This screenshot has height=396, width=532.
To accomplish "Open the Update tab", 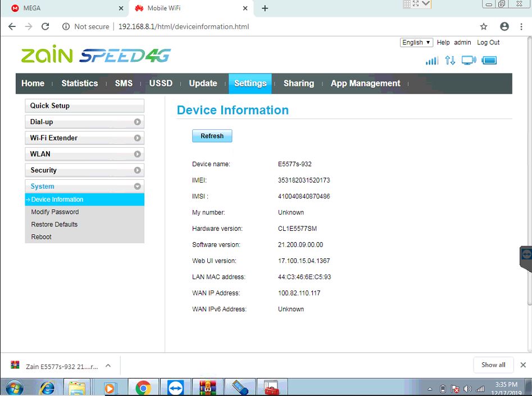I will pyautogui.click(x=203, y=84).
